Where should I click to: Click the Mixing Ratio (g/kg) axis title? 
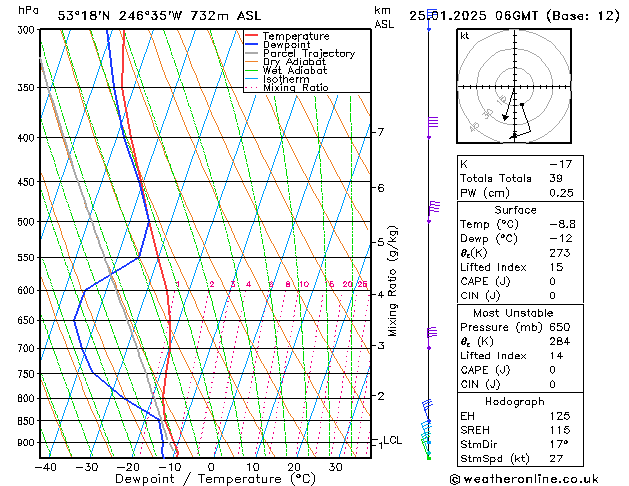(x=392, y=281)
